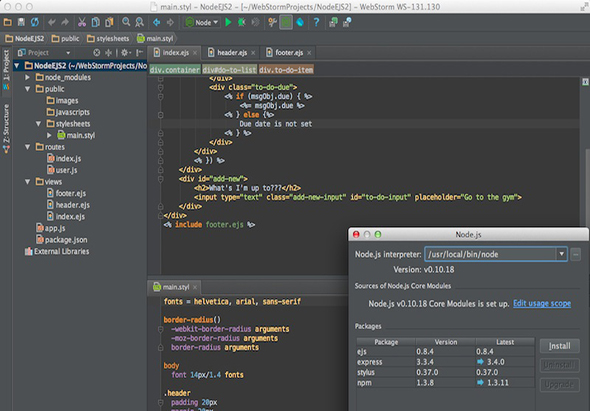This screenshot has width=590, height=411.
Task: Select package.json in project tree
Action: coord(62,240)
